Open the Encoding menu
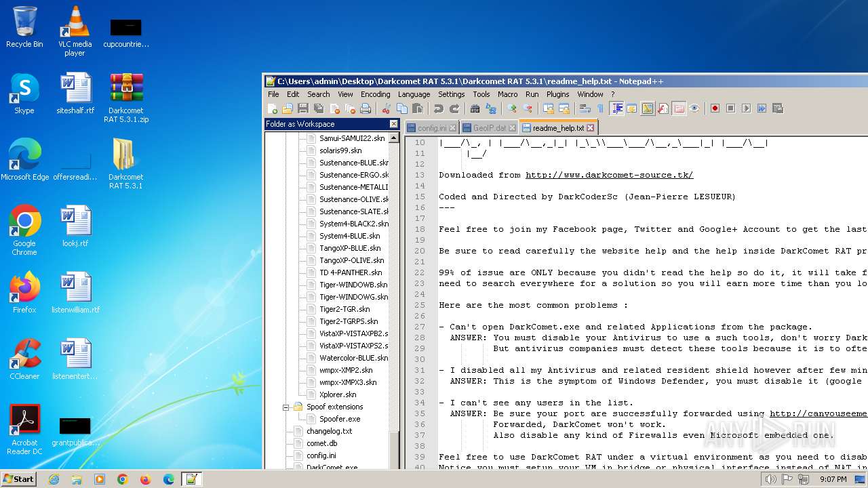Image resolution: width=868 pixels, height=488 pixels. pos(375,94)
